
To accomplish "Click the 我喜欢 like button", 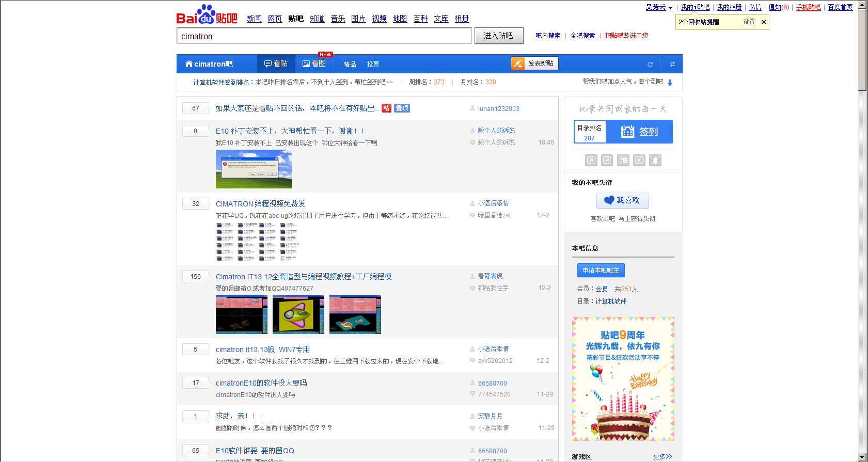I will coord(623,200).
